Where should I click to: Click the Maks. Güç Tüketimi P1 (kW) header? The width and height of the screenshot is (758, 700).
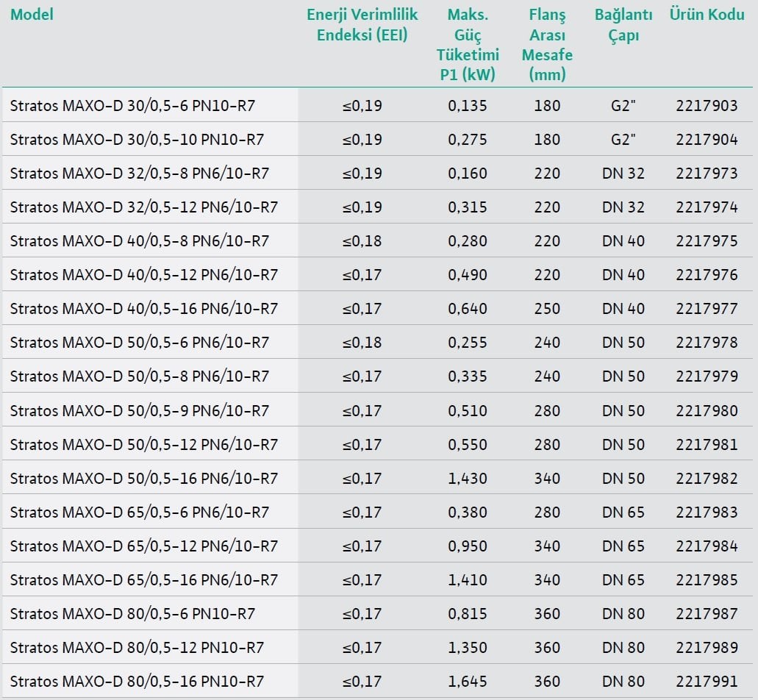coord(468,44)
